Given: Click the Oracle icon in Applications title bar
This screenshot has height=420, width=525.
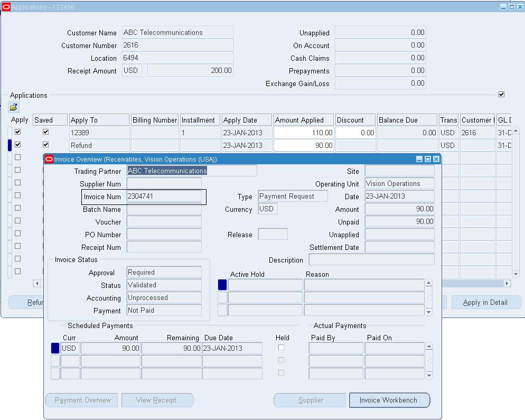Looking at the screenshot, I should [x=6, y=7].
